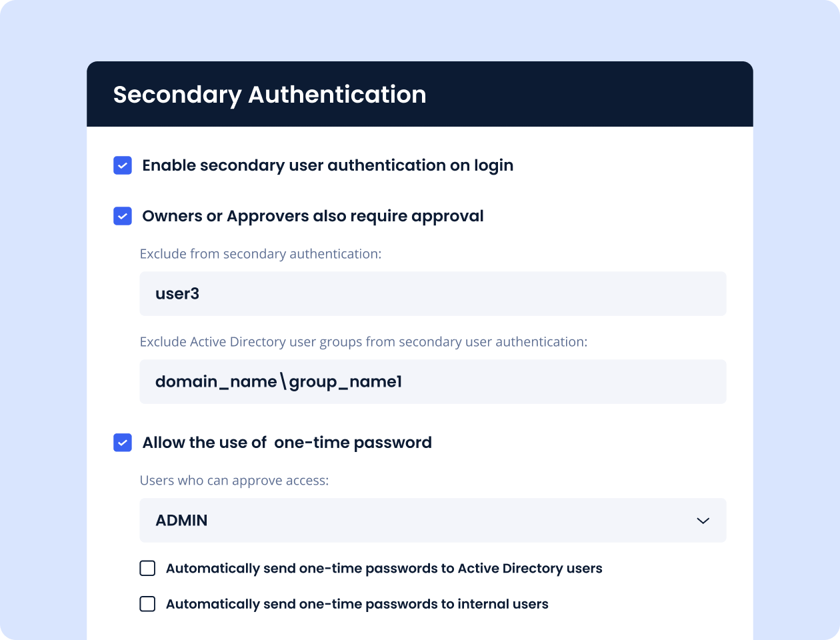
Task: Click the 'Automatically send one-time passwords to Active Directory users' text
Action: 384,569
